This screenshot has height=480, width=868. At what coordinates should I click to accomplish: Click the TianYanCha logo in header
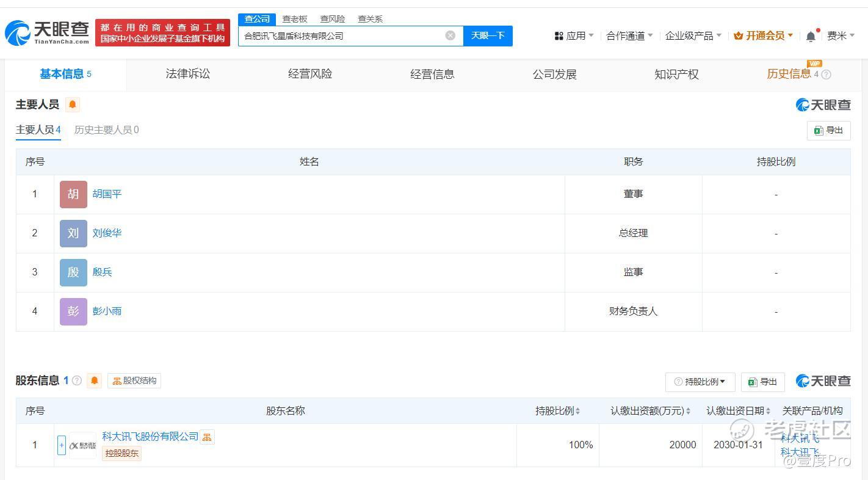tap(46, 32)
